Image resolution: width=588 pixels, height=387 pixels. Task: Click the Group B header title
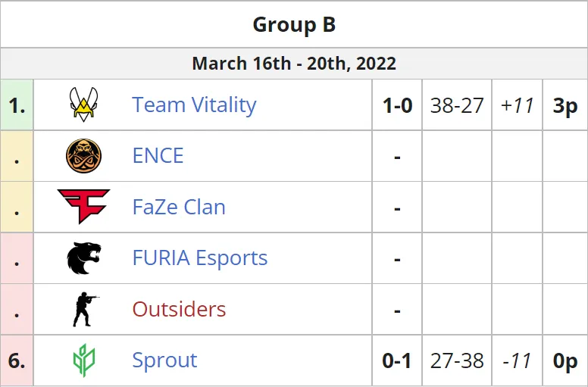click(294, 25)
